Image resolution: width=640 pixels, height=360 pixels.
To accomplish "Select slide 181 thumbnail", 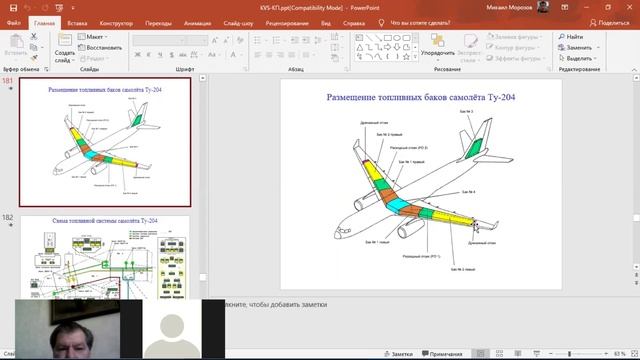I will point(105,142).
